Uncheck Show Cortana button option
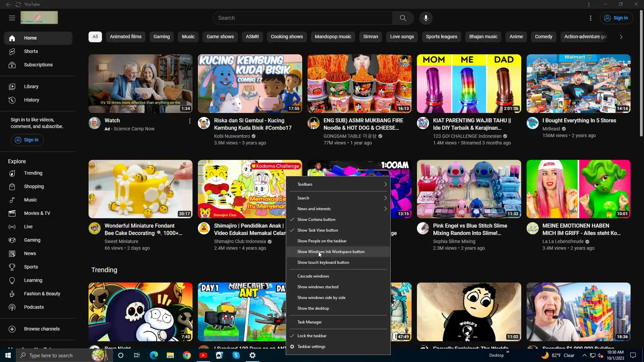 pyautogui.click(x=316, y=220)
